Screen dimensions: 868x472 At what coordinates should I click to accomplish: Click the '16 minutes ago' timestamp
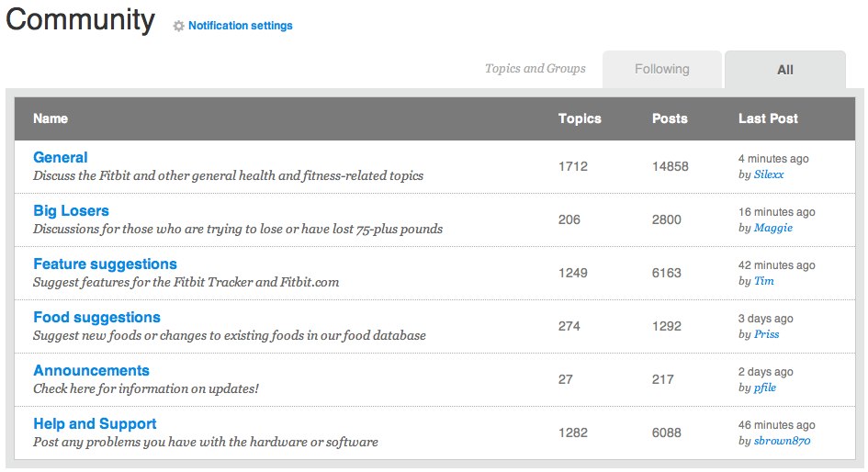(777, 212)
